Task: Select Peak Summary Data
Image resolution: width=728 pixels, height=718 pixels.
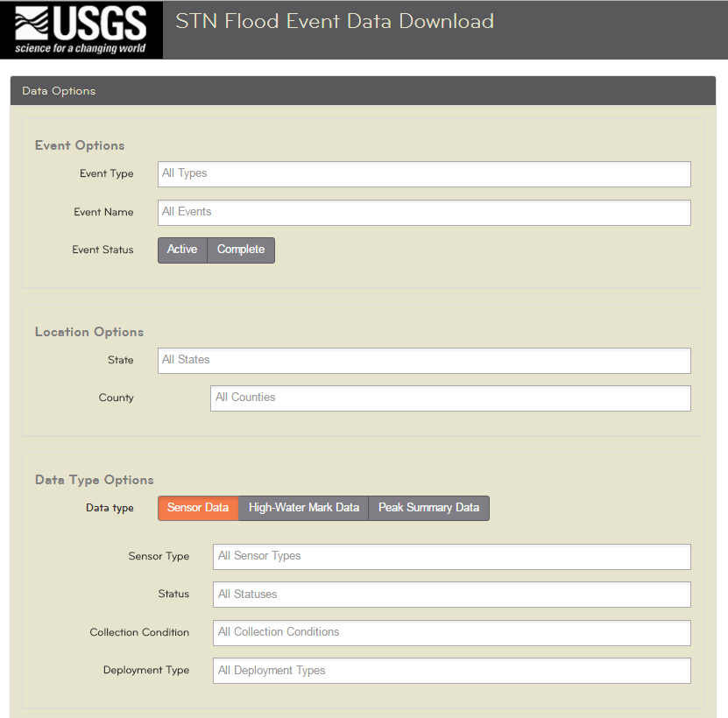Action: (x=428, y=508)
